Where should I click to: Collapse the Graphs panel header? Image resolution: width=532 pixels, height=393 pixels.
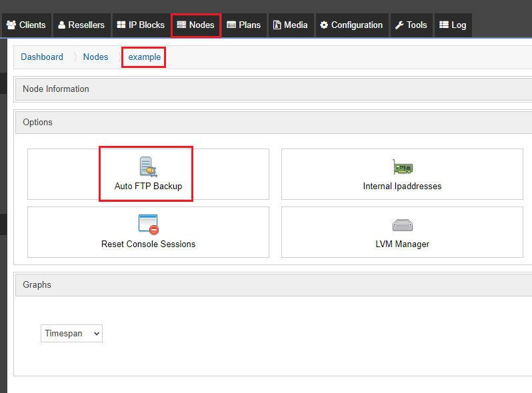tap(273, 285)
